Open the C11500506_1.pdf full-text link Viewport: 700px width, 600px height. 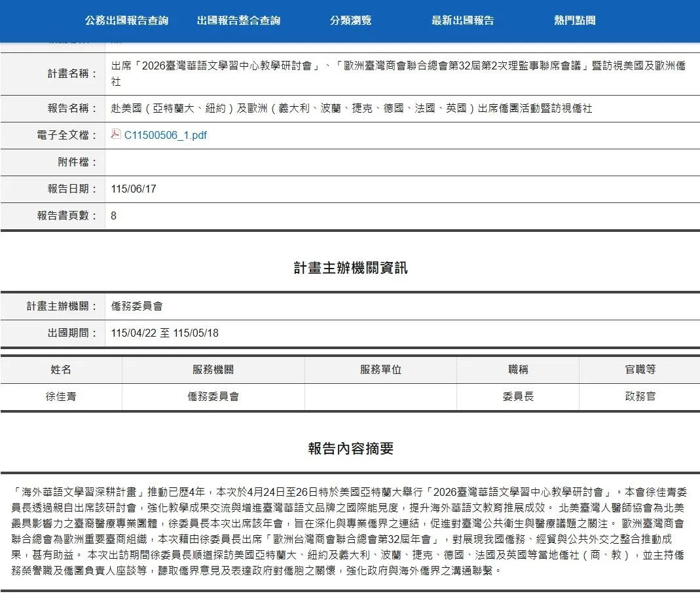coord(166,136)
